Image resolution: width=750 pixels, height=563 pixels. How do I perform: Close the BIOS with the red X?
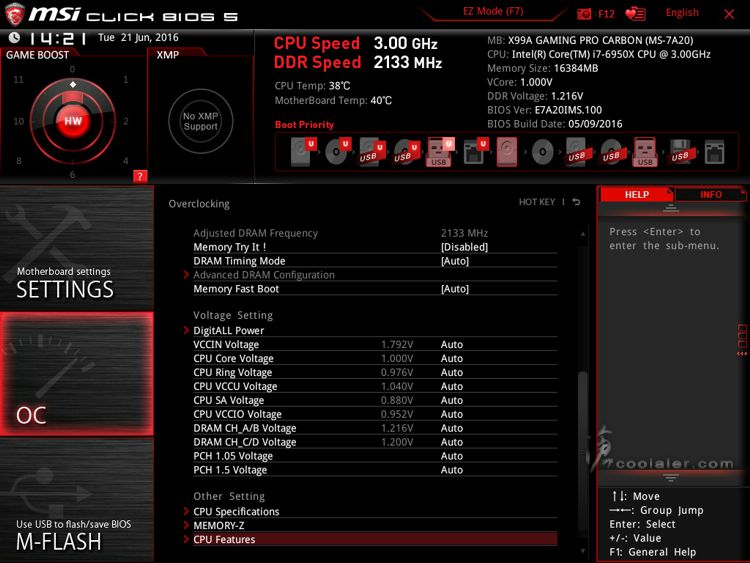(x=729, y=14)
